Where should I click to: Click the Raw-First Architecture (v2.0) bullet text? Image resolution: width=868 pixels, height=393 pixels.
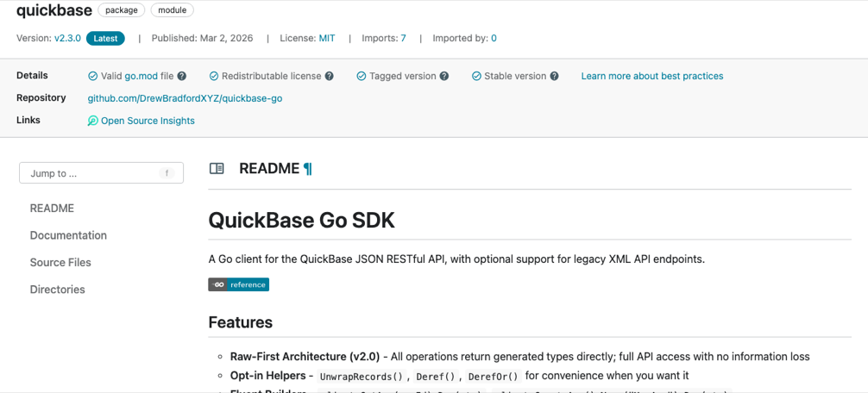[x=519, y=357]
